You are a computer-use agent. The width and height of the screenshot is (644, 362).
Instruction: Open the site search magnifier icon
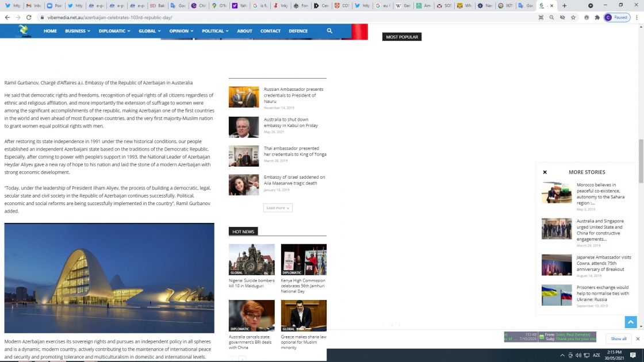click(329, 31)
